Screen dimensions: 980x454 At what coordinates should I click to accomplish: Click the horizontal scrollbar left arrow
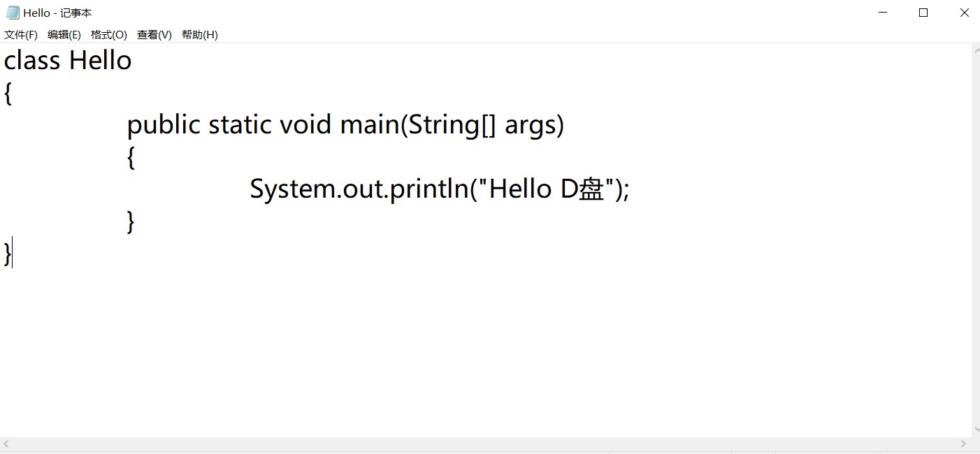click(6, 444)
